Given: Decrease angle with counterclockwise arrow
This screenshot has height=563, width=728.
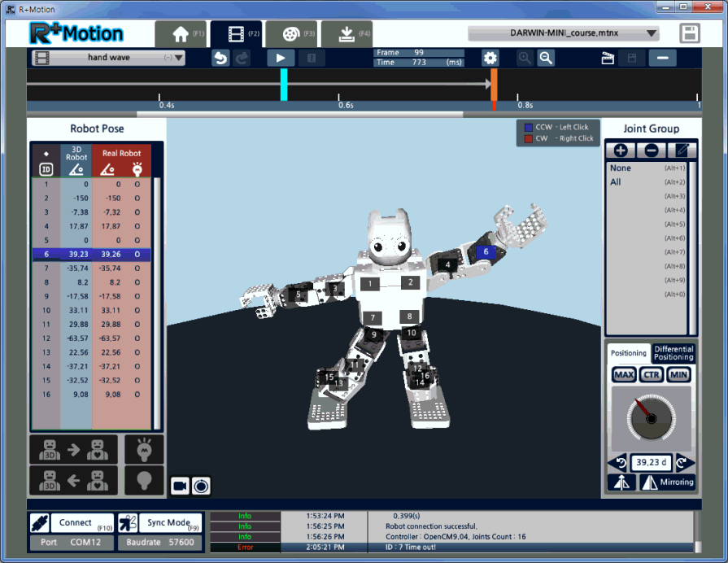Looking at the screenshot, I should coord(618,463).
